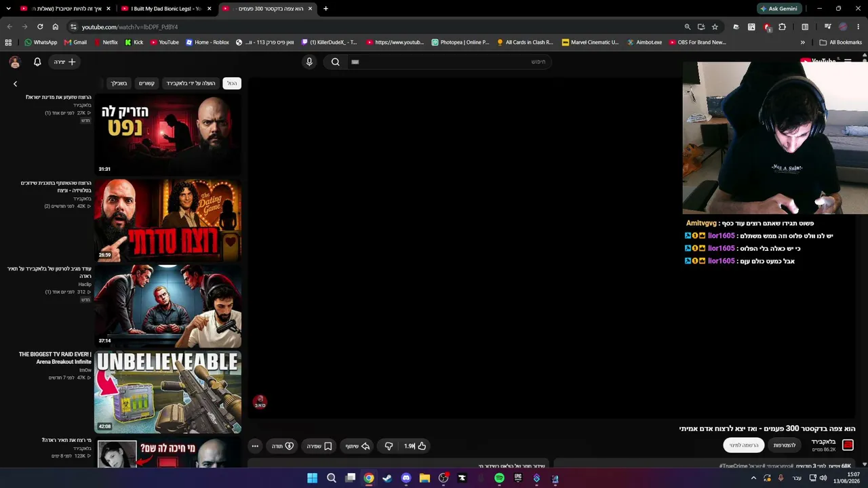Open the 'OBS For Brand New...' bookmark
This screenshot has width=868, height=488.
coord(696,42)
